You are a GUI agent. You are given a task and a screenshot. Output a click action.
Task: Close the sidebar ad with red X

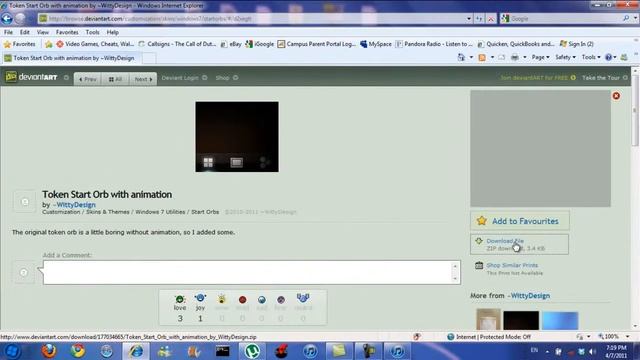point(616,96)
